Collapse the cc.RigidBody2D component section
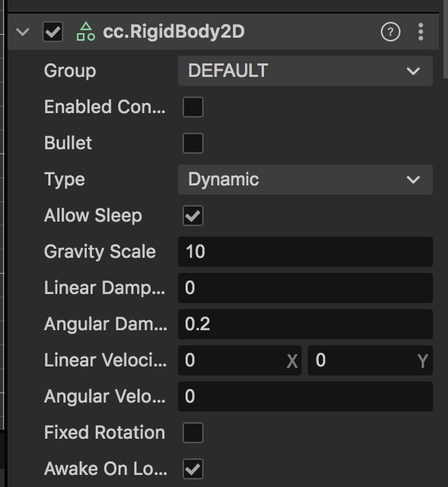The image size is (448, 487). (23, 32)
